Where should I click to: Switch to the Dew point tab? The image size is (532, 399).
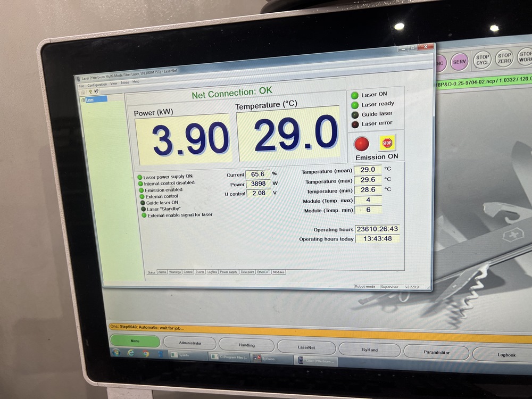click(x=247, y=272)
